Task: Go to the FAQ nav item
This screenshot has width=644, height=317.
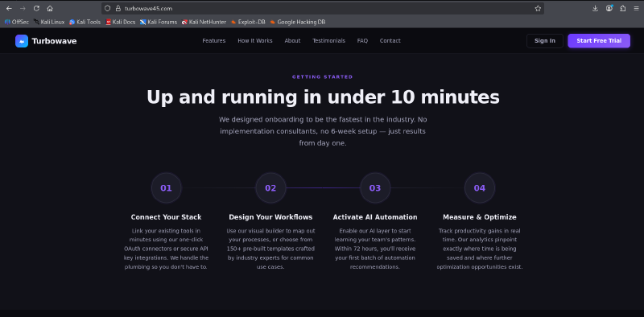Action: pyautogui.click(x=362, y=41)
